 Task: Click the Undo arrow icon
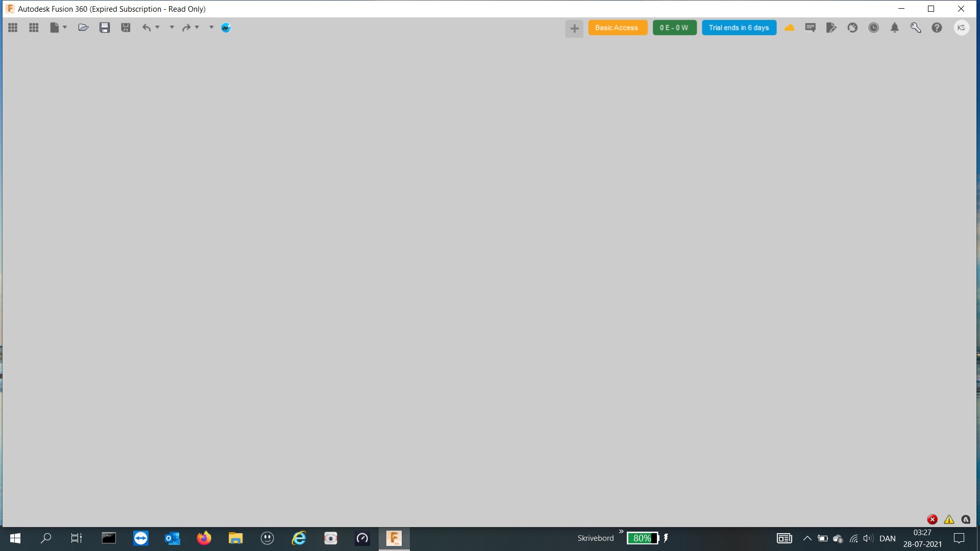pos(147,28)
